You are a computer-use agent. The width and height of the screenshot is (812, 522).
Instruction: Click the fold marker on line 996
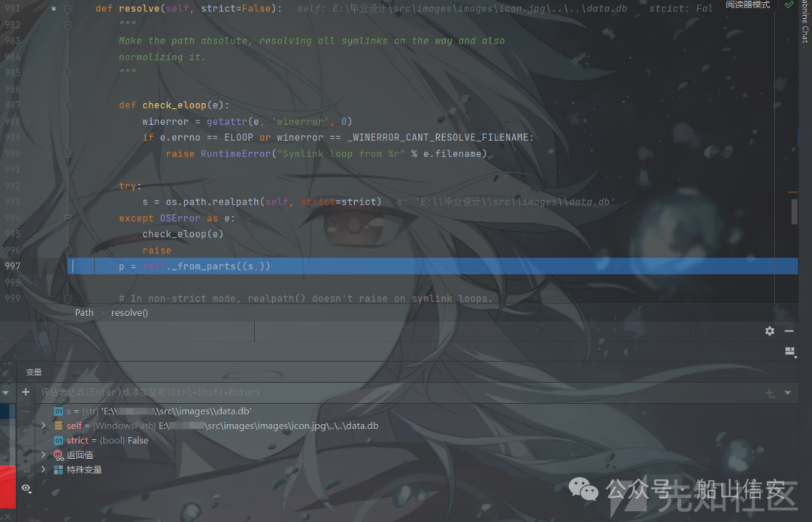coord(68,250)
